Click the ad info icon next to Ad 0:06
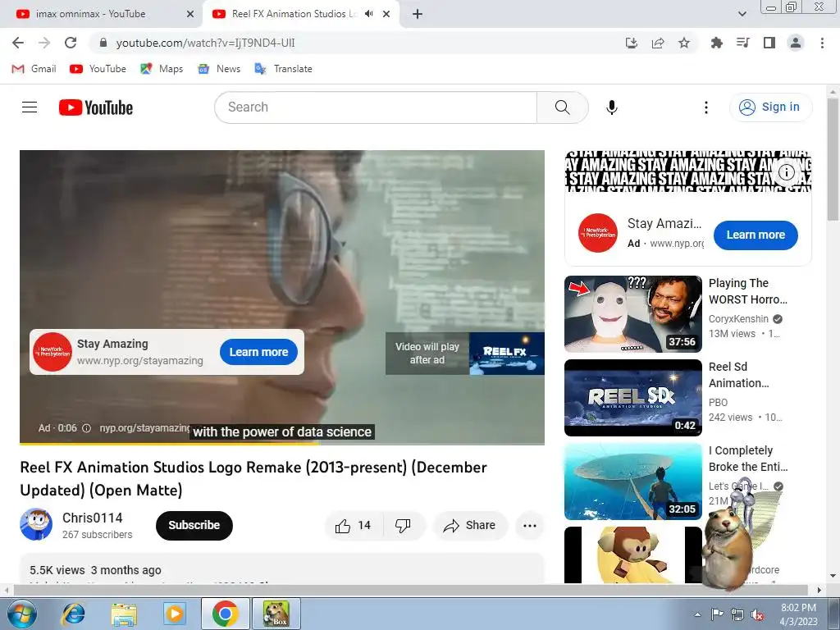 pos(86,428)
